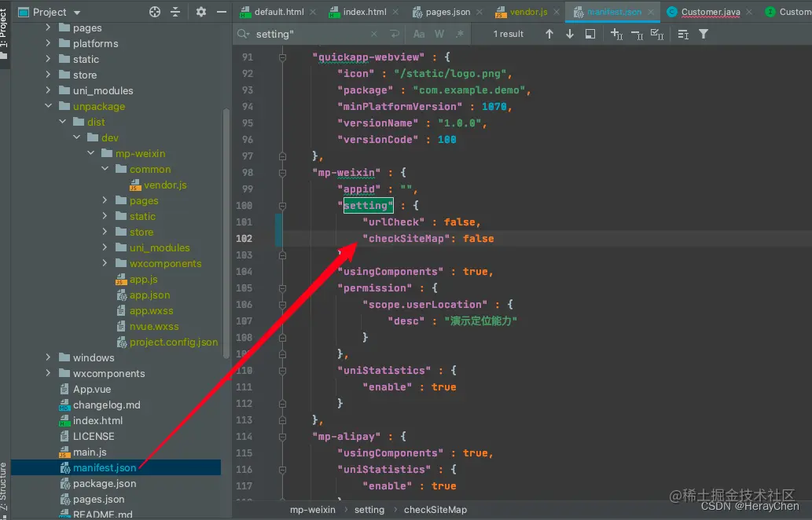812x520 pixels.
Task: Click checkSiteMap in the breadcrumb bar
Action: click(x=435, y=510)
